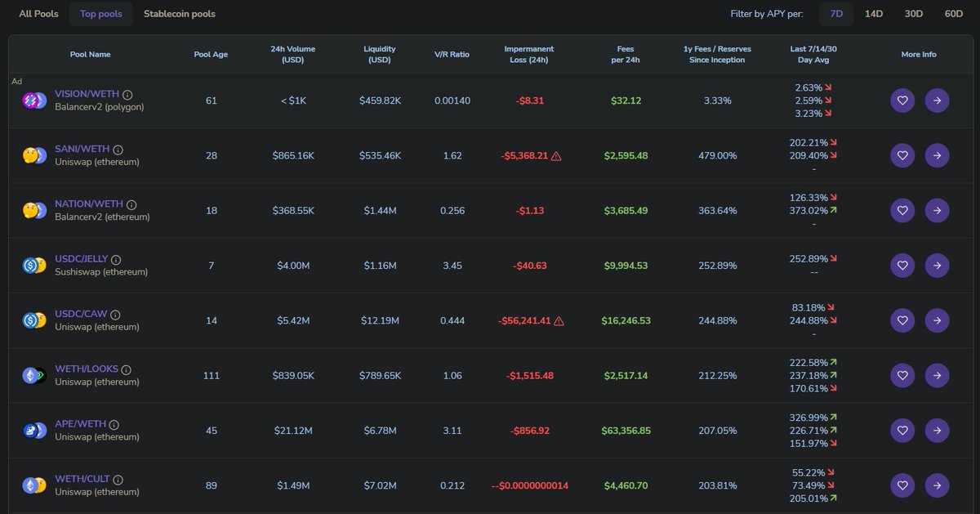Open the SANI/WETH pool link
The width and height of the screenshot is (980, 514).
click(x=82, y=150)
